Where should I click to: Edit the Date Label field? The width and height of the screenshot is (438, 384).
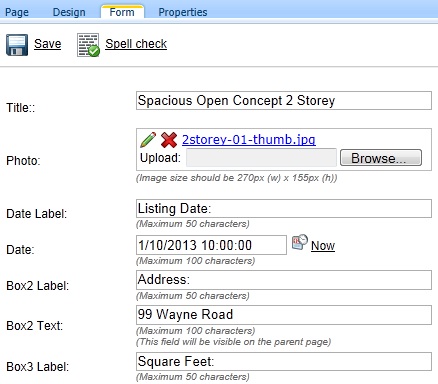coord(284,209)
